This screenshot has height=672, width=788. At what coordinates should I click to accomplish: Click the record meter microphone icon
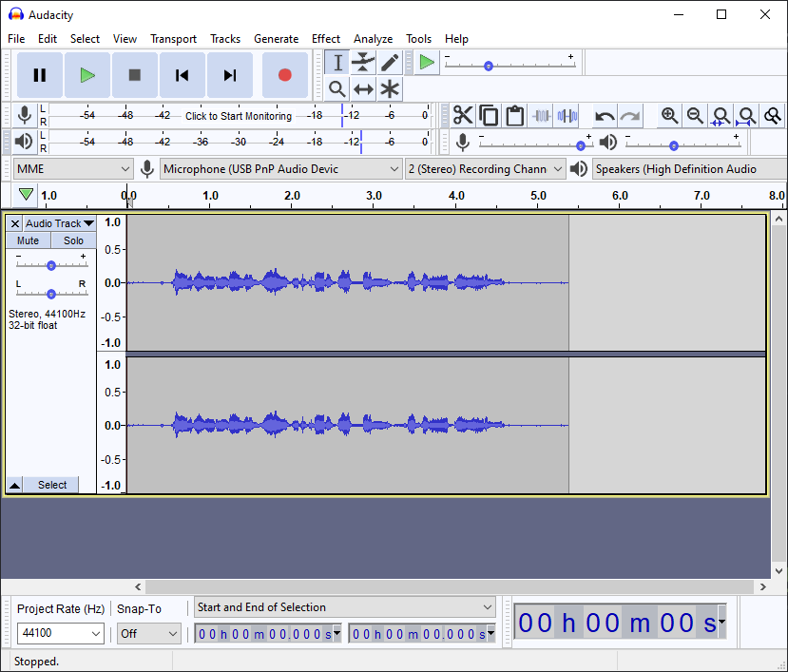point(24,115)
